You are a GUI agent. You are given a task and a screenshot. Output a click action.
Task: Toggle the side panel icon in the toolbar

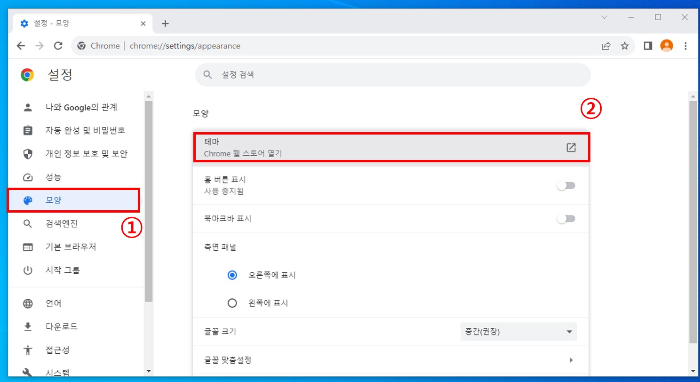648,46
